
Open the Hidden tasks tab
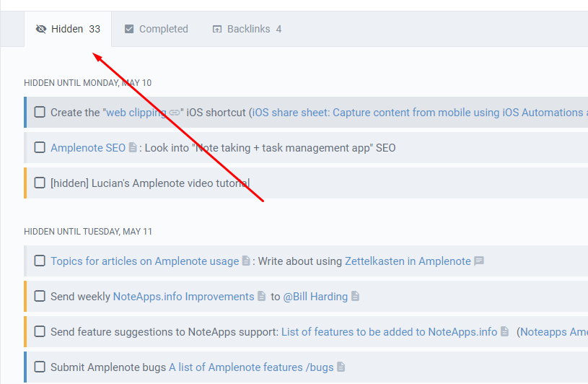pos(68,30)
